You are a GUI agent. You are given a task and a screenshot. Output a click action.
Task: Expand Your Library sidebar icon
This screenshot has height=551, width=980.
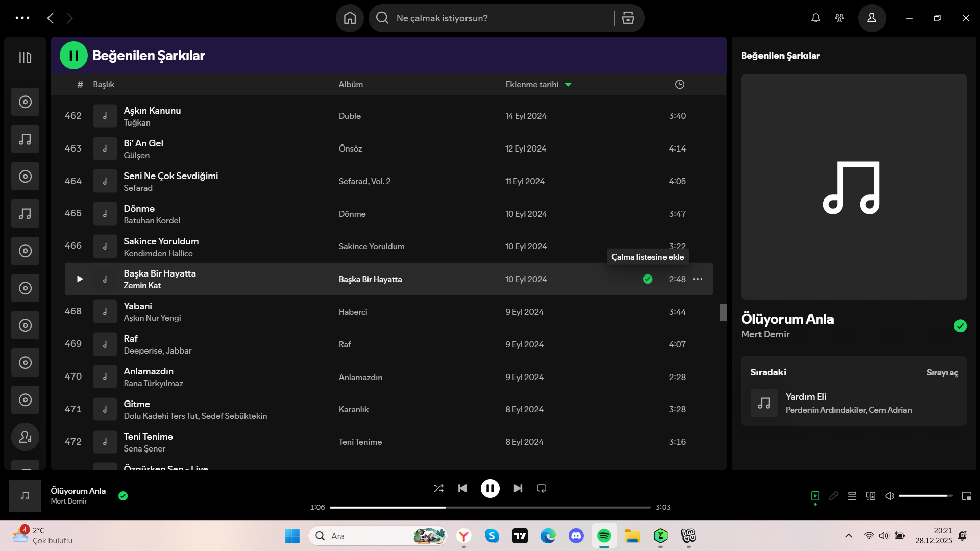point(25,58)
